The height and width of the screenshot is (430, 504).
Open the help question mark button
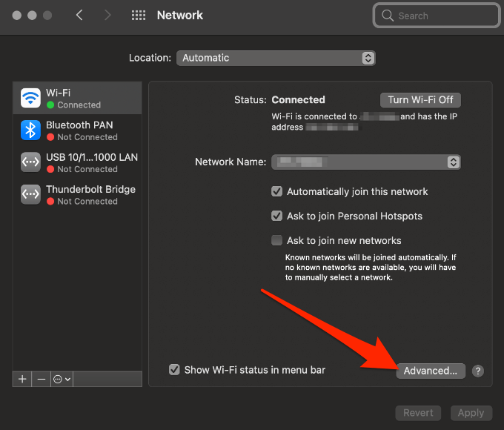coord(477,371)
